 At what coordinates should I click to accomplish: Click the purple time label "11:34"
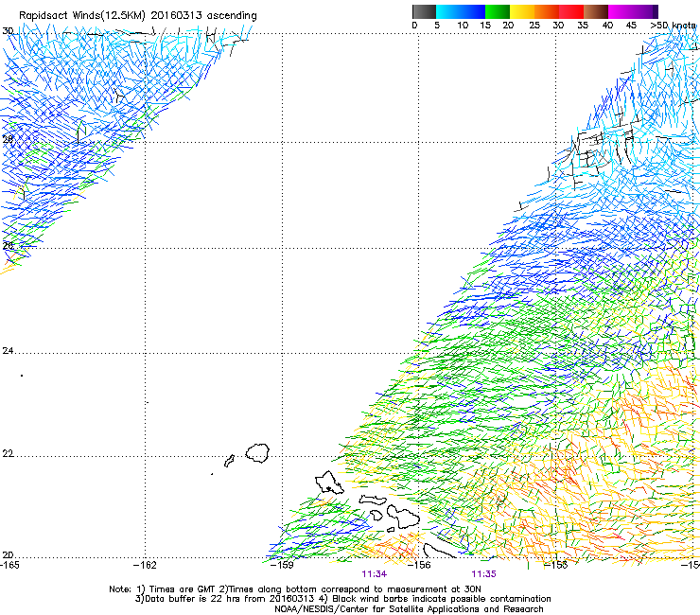(x=374, y=574)
